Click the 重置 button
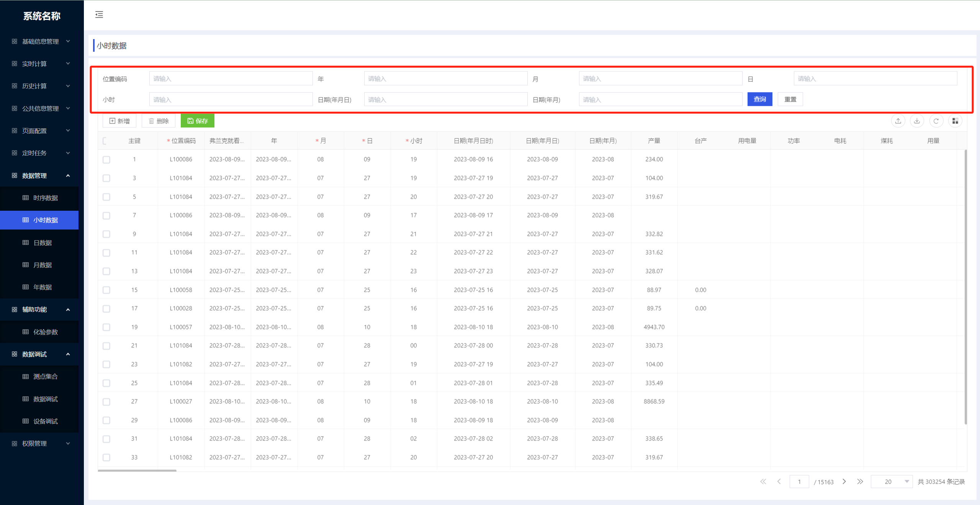 point(790,99)
